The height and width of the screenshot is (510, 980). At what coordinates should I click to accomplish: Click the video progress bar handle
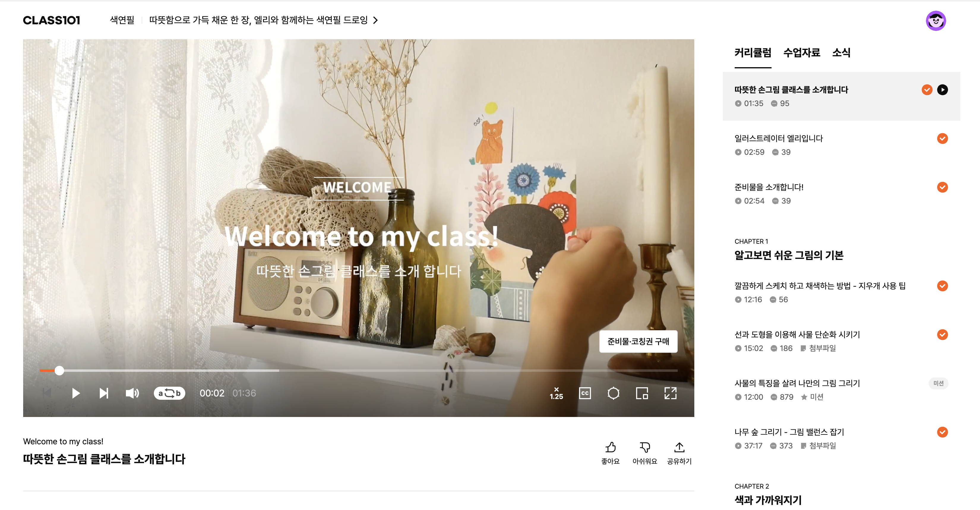pos(59,370)
